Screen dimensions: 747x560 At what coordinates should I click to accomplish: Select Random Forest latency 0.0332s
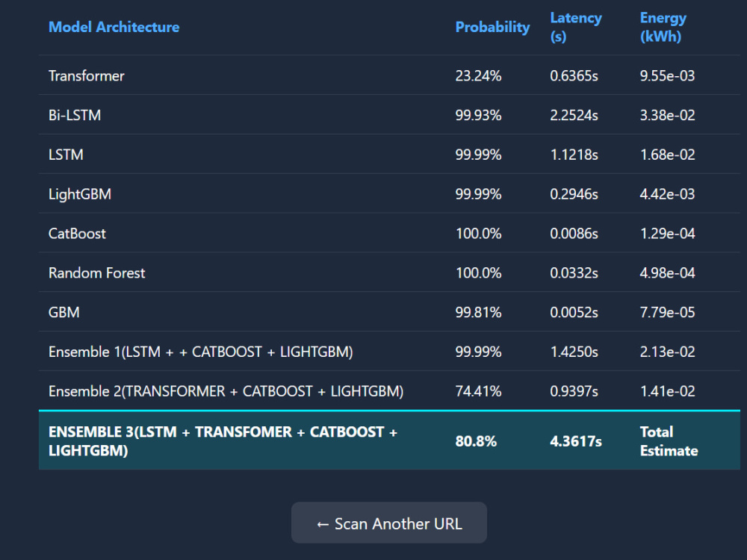pyautogui.click(x=574, y=273)
